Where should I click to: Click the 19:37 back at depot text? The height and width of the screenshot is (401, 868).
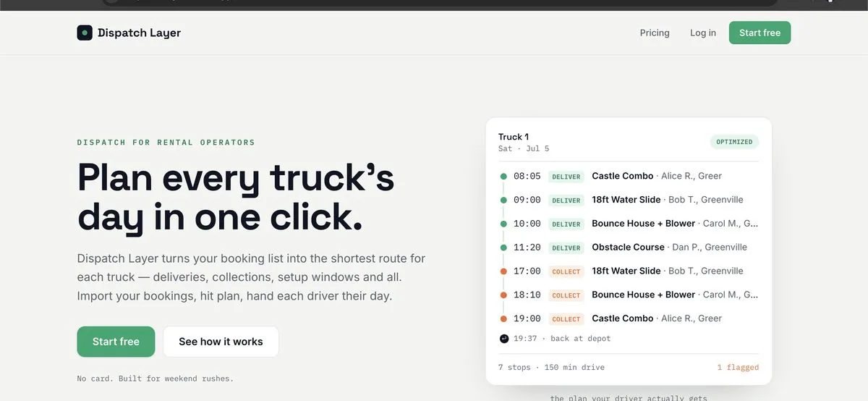562,338
